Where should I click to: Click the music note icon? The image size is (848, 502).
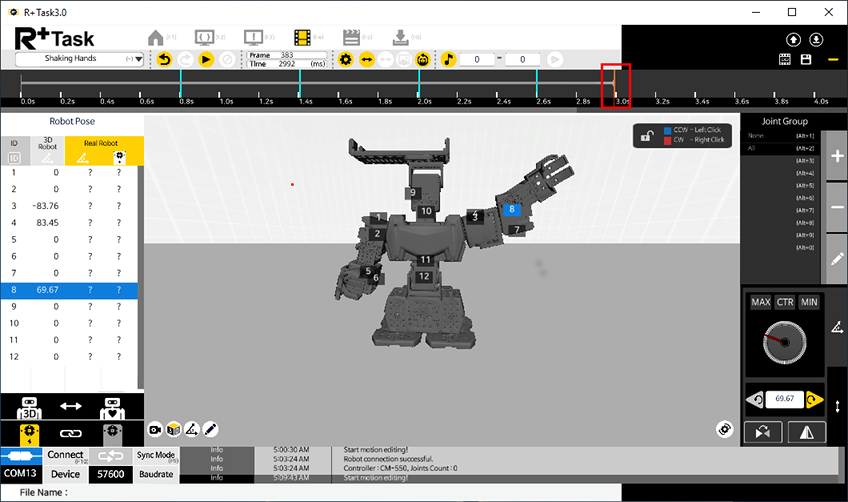(x=449, y=60)
